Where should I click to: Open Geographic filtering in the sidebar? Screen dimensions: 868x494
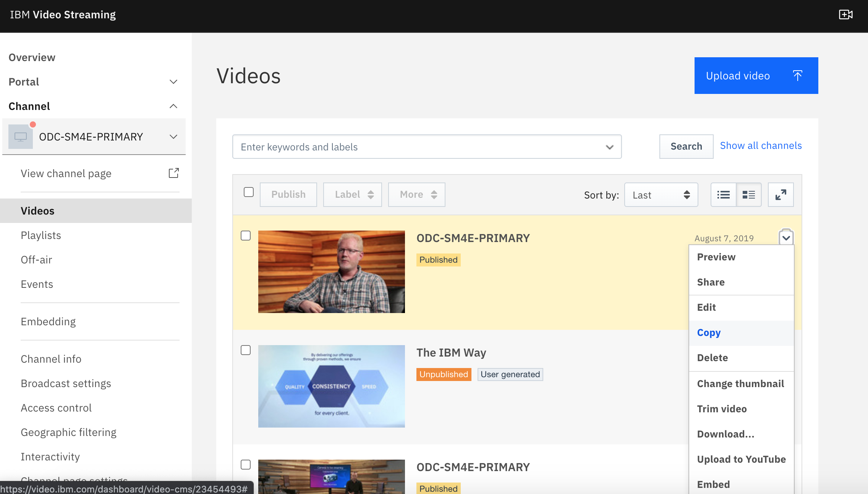click(x=69, y=432)
